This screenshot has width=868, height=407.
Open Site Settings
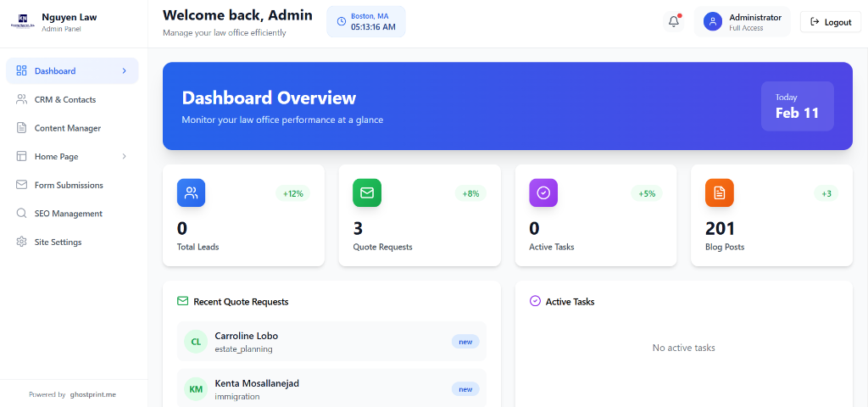click(x=73, y=242)
